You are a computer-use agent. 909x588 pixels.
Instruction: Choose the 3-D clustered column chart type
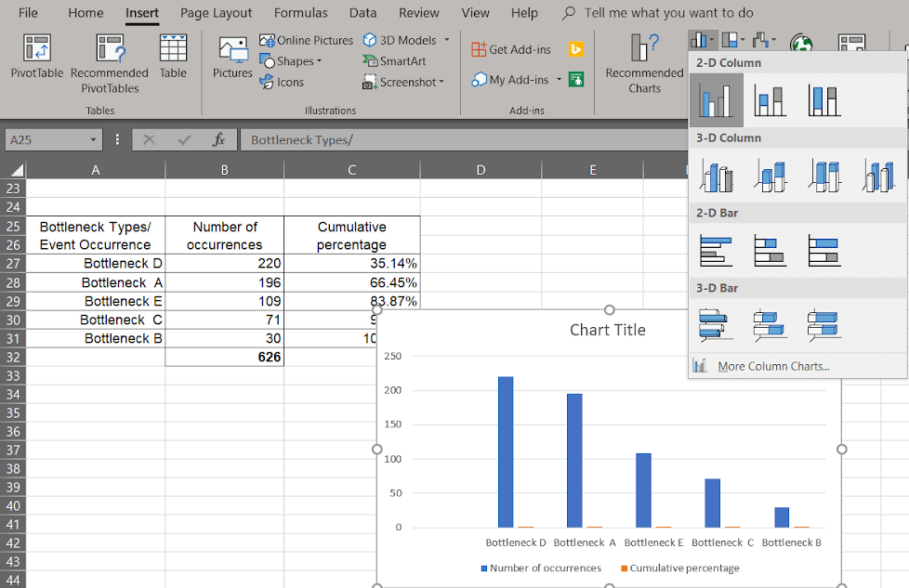point(716,173)
